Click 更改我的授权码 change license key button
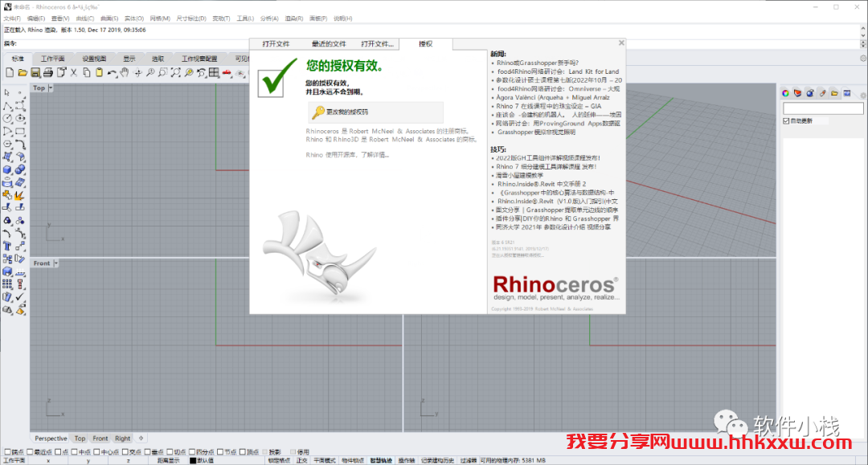 coord(376,112)
